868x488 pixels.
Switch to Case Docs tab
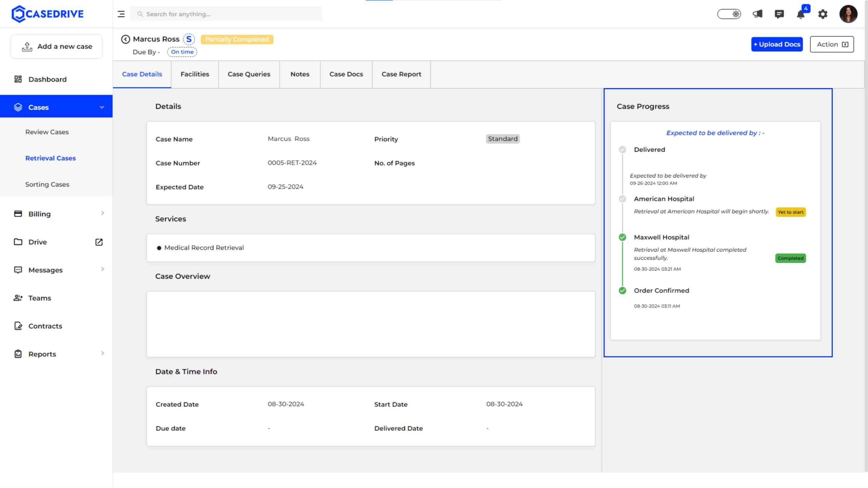click(x=346, y=74)
